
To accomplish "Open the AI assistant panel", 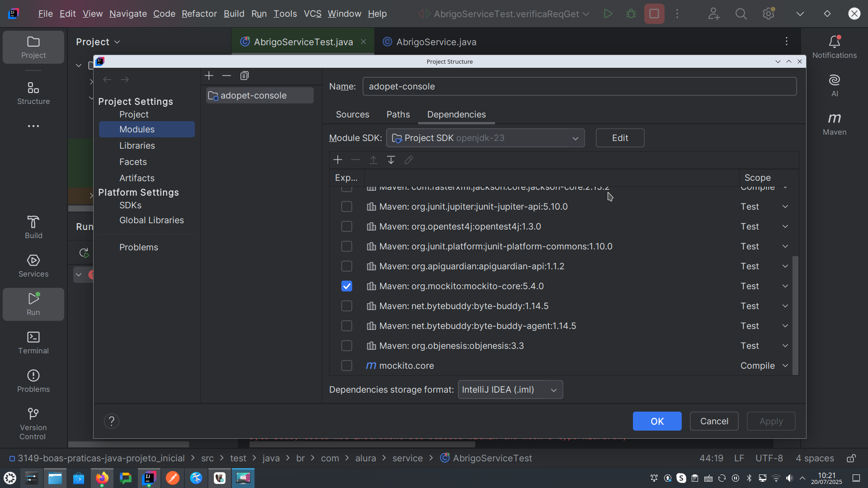I will 835,86.
